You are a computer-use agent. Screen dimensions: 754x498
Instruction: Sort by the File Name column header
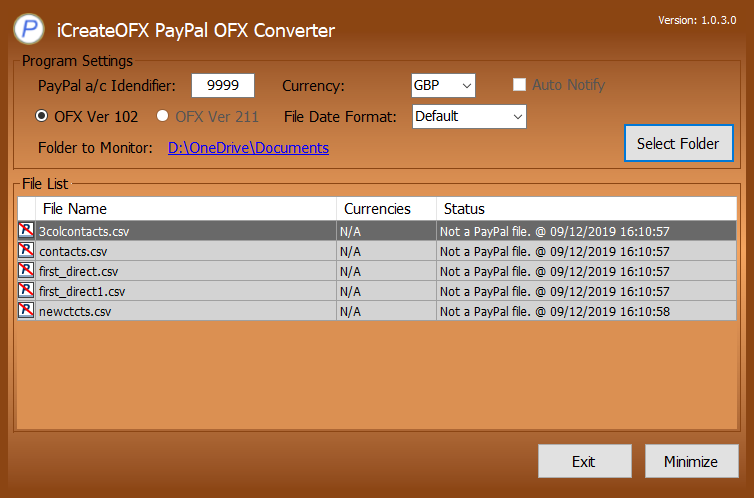point(186,209)
